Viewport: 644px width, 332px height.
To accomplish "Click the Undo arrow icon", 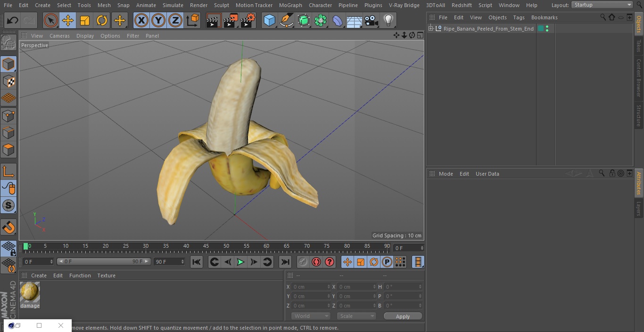I will coord(13,20).
